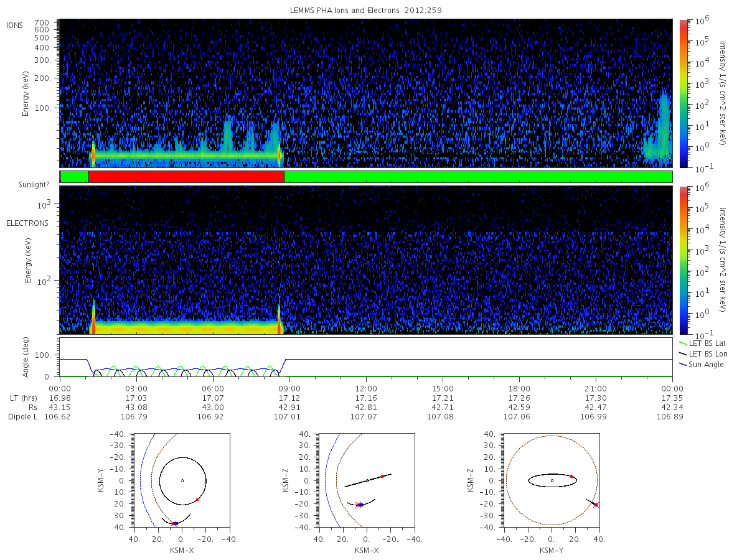Click the plot title LEMMS PHA Ions and Electrons
Viewport: 747px width, 560px height.
366,11
